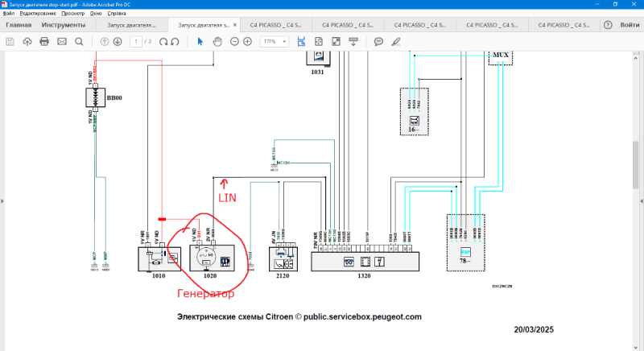The width and height of the screenshot is (644, 351).
Task: Open the search magnifier tool
Action: tap(79, 41)
